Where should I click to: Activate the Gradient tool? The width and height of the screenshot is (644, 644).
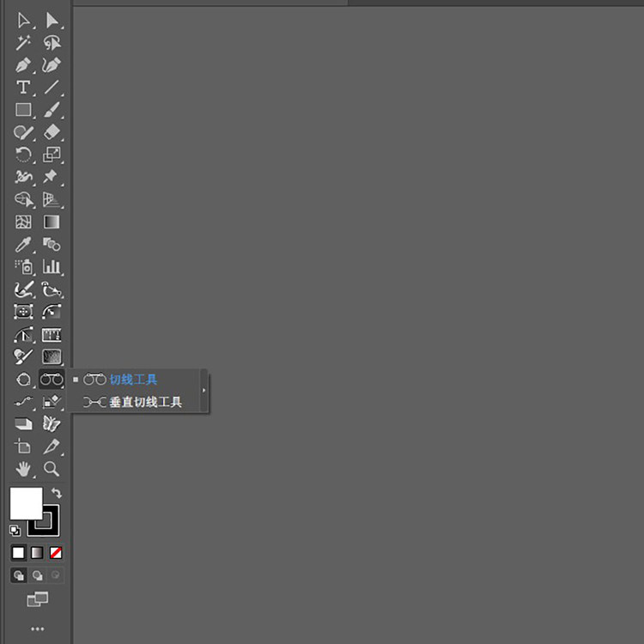tap(52, 222)
